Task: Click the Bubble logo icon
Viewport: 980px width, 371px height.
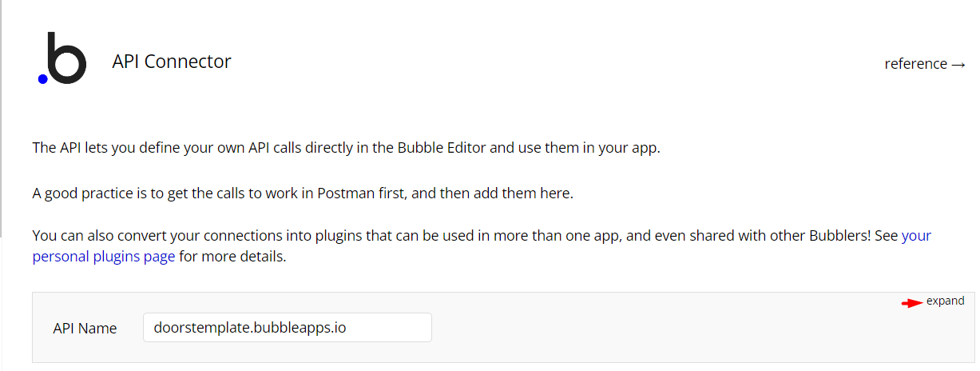Action: [62, 58]
